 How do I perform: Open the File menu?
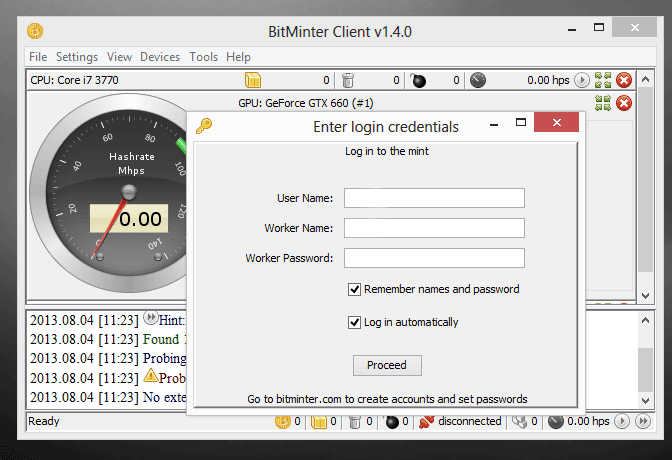tap(38, 57)
